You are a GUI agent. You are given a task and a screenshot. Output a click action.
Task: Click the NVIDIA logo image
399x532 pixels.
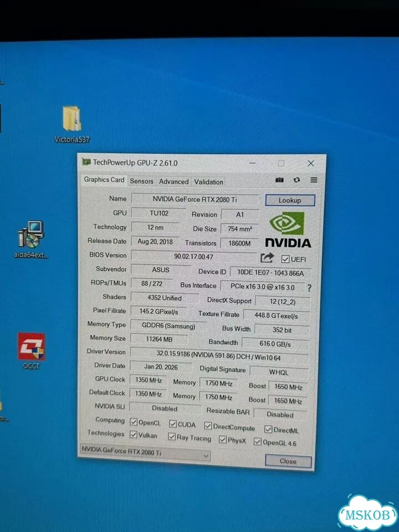coord(288,229)
